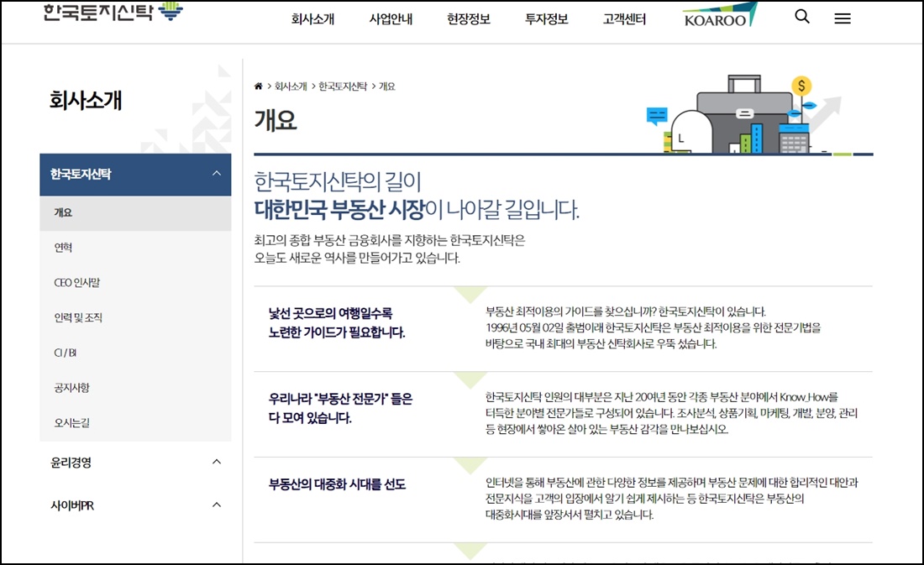This screenshot has width=924, height=565.
Task: Open the 고객센터 top menu
Action: [624, 19]
